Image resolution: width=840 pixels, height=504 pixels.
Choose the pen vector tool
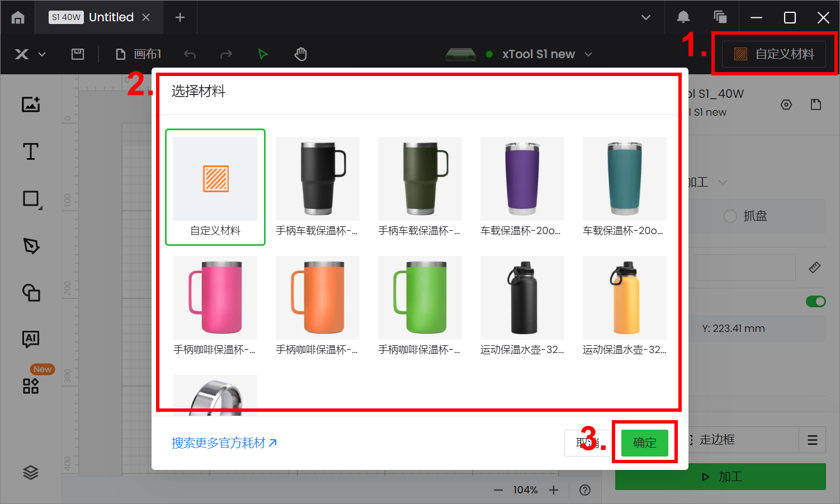coord(31,246)
